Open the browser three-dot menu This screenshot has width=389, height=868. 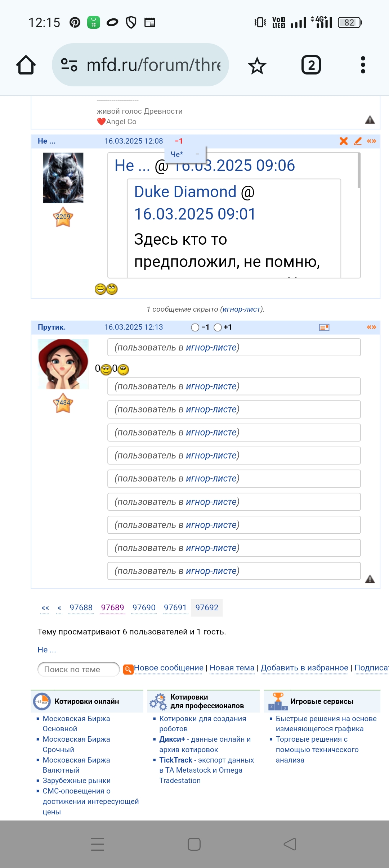[x=363, y=65]
